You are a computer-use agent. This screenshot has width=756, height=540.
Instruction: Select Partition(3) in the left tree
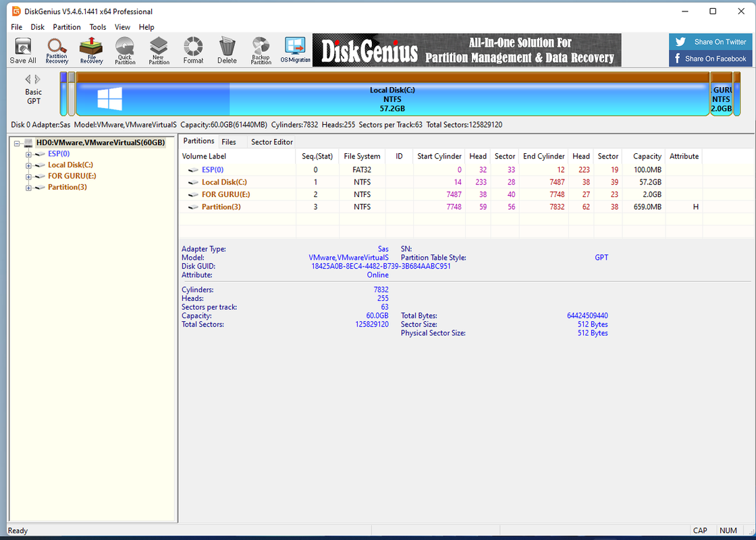[x=67, y=187]
